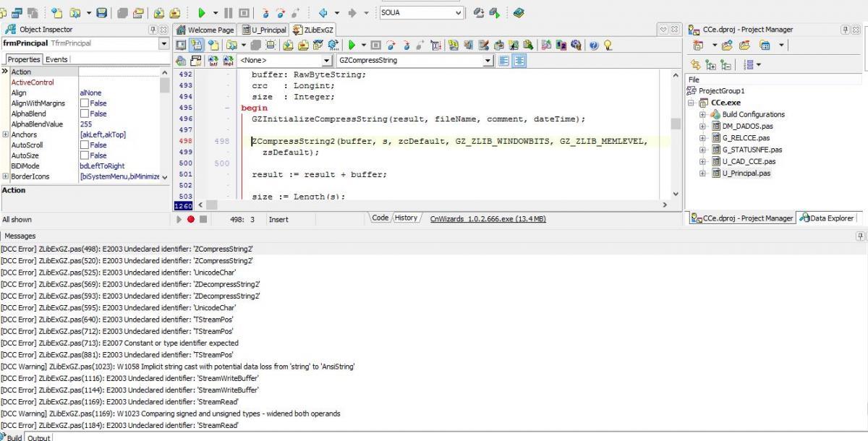Jump to interface section with Intf icon
Viewport: 868px width, 441px height.
[213, 61]
